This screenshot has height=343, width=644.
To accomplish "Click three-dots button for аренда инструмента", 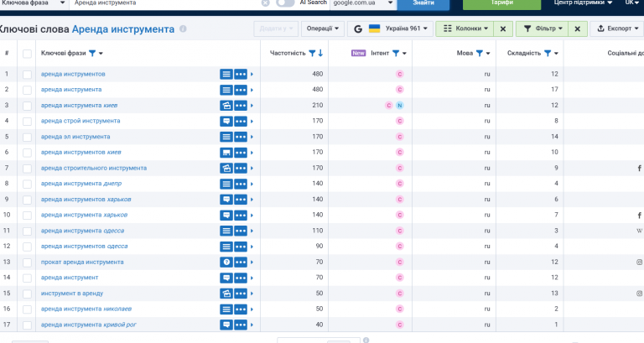I will 241,90.
